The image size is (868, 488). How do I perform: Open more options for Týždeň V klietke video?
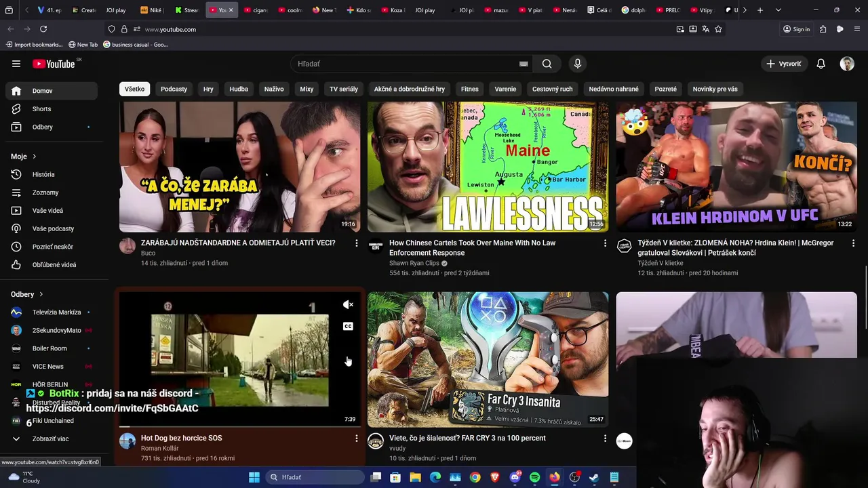(853, 243)
